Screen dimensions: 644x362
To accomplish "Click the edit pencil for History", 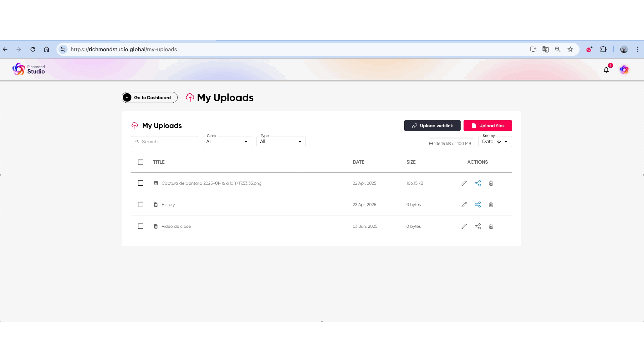I will coord(464,205).
